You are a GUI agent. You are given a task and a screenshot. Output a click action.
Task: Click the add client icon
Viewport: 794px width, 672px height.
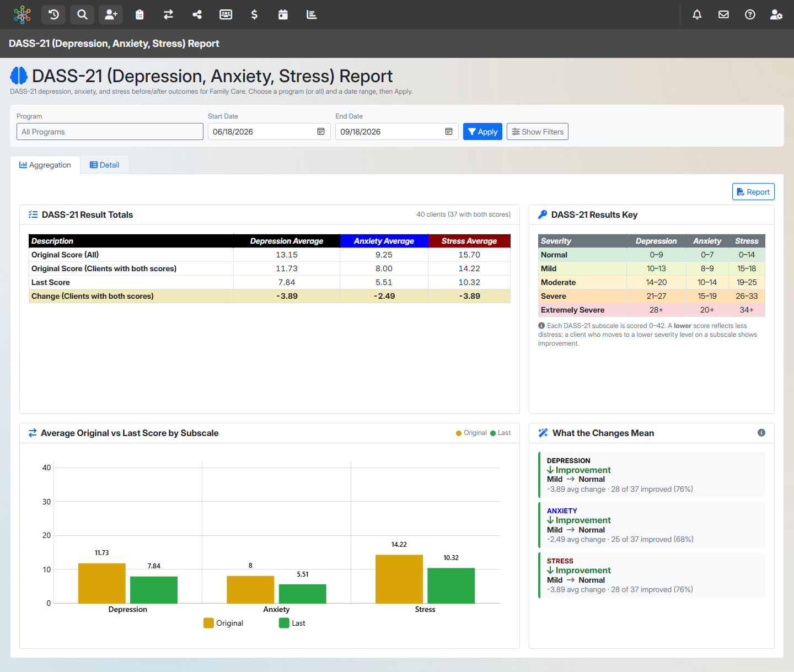click(111, 15)
